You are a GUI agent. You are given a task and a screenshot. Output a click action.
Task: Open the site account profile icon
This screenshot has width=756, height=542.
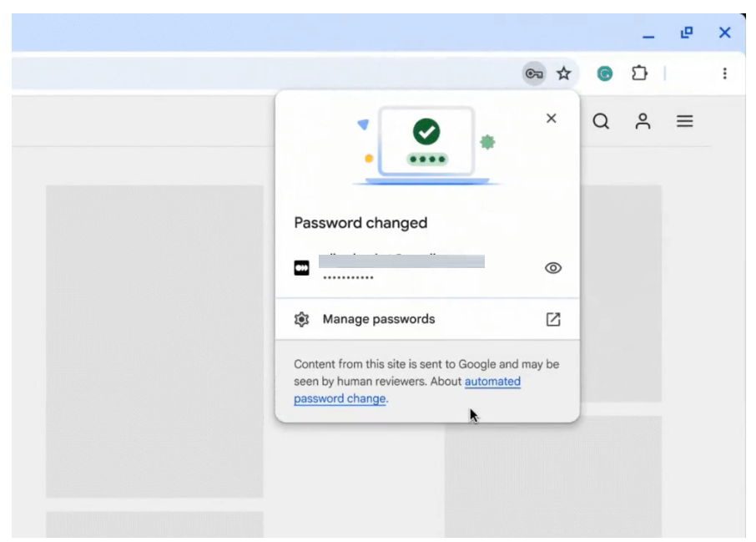643,121
